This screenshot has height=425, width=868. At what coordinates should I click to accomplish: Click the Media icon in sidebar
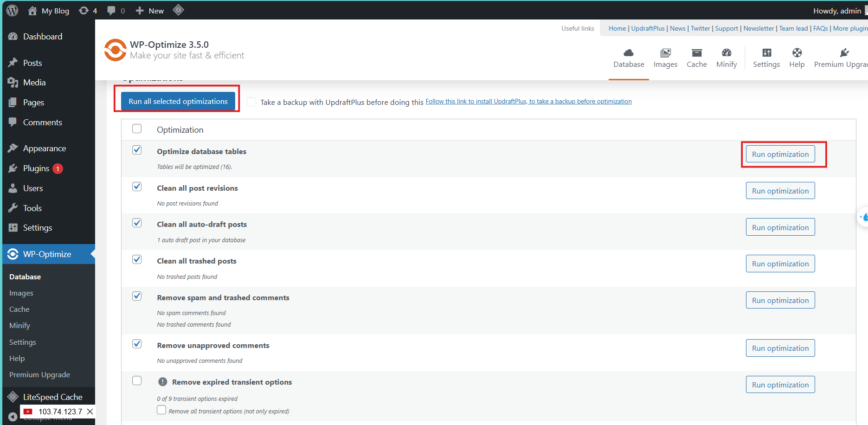click(13, 82)
